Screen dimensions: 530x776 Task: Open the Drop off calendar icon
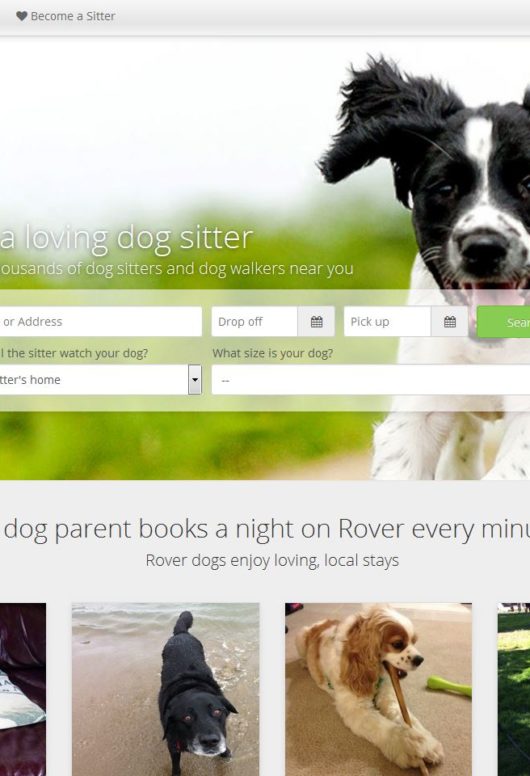click(x=317, y=322)
